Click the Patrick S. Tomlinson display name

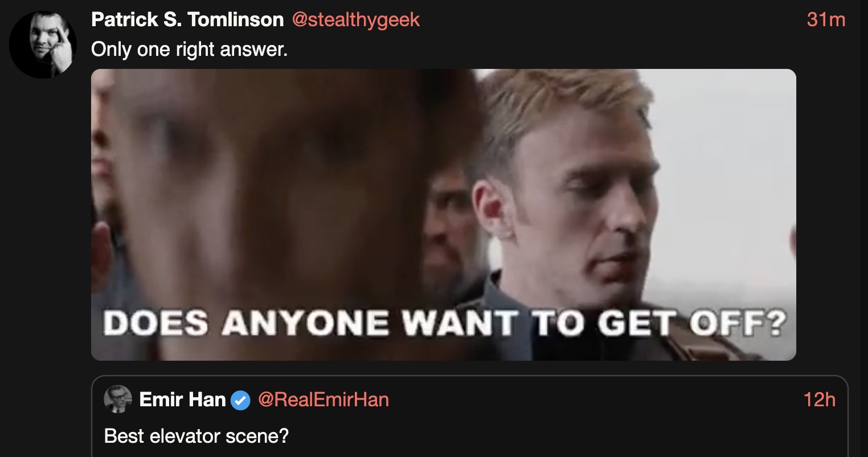point(187,20)
